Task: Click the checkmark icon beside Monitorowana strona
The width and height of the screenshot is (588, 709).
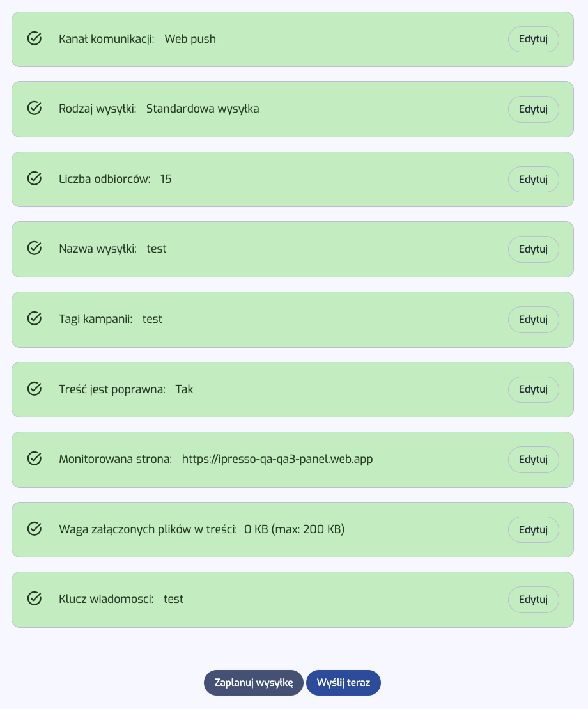Action: pos(35,459)
